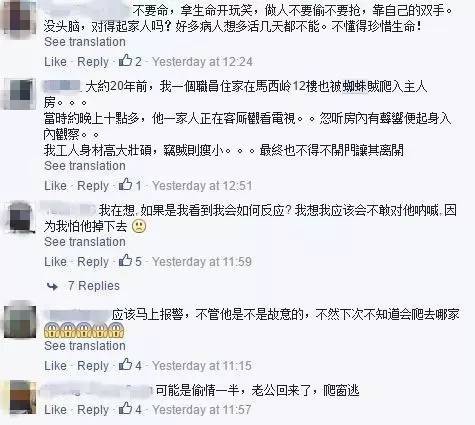Open the bottom commenter's profile picture

tap(22, 397)
